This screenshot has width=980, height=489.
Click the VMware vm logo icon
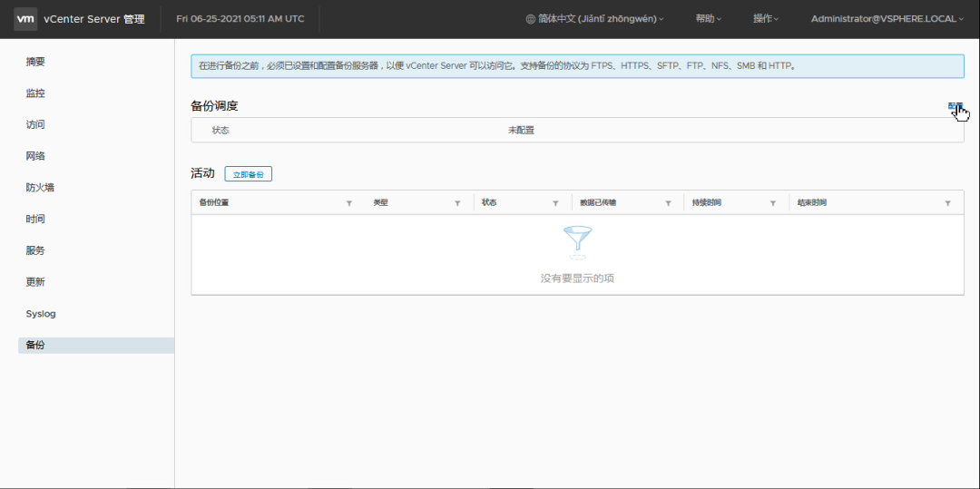(25, 19)
